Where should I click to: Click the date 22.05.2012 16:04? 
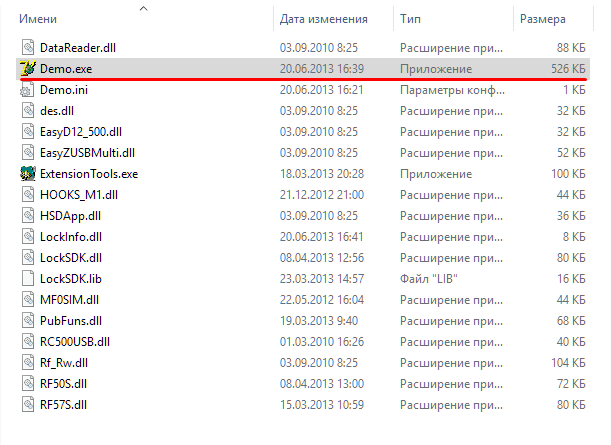[x=322, y=300]
